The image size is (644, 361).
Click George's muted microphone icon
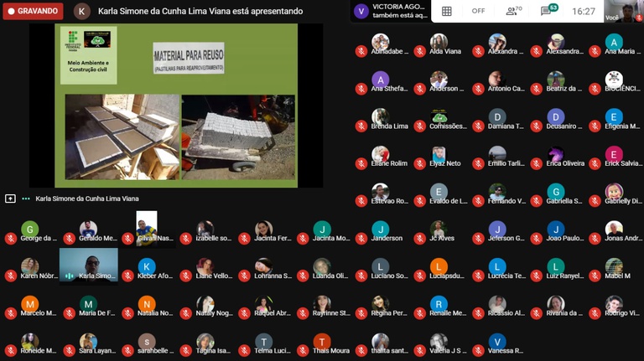[x=11, y=238]
